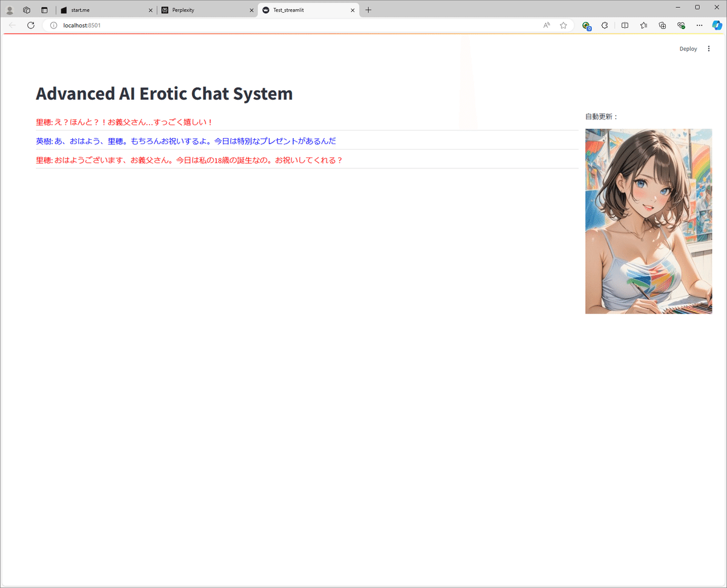727x588 pixels.
Task: Open the extension icon with zero badge
Action: [x=586, y=25]
